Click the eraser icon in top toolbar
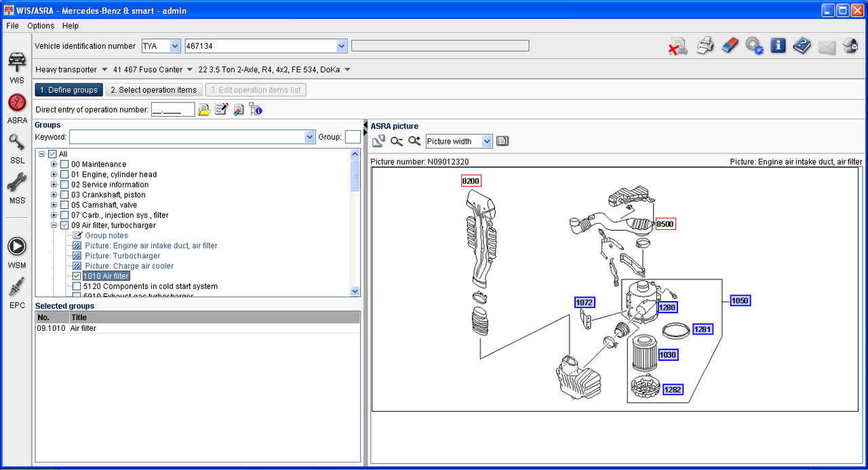This screenshot has width=868, height=470. [x=730, y=45]
